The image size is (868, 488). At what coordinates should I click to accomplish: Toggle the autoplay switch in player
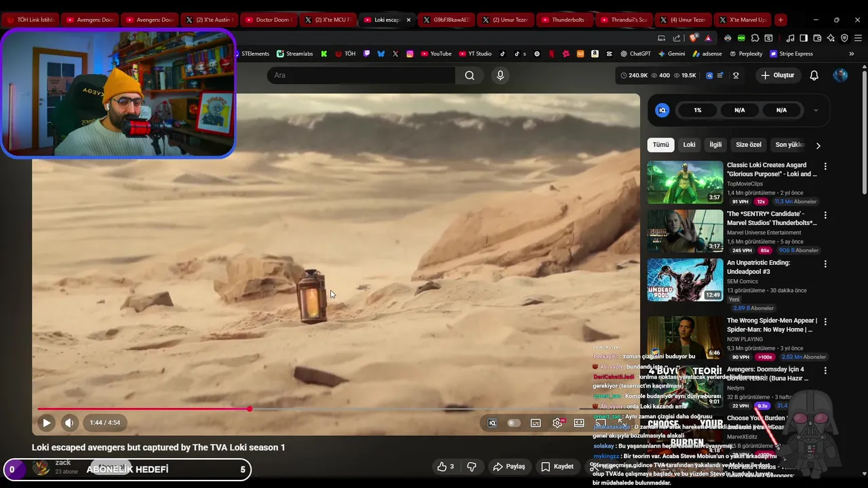pyautogui.click(x=514, y=423)
